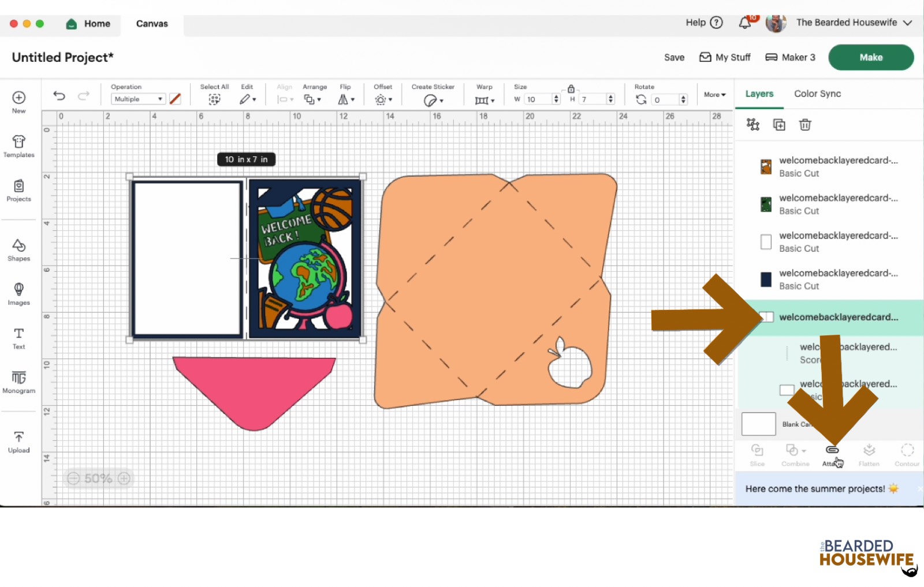Open The Bearded Housewife account menu
924x587 pixels.
click(x=846, y=23)
